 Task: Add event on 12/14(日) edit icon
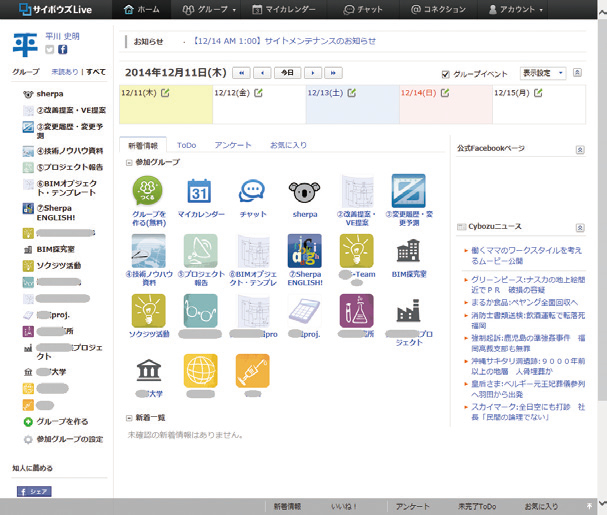pos(445,93)
